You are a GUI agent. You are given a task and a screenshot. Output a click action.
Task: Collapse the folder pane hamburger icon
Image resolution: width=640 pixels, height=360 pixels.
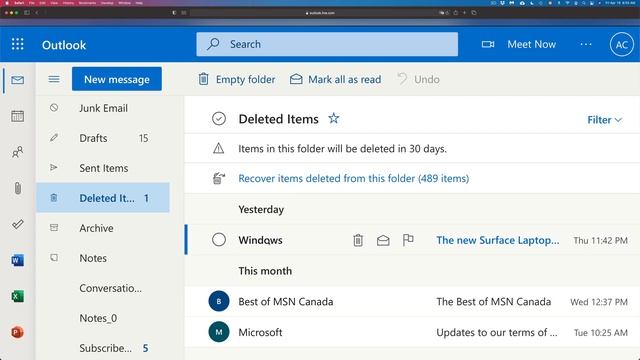[x=54, y=79]
